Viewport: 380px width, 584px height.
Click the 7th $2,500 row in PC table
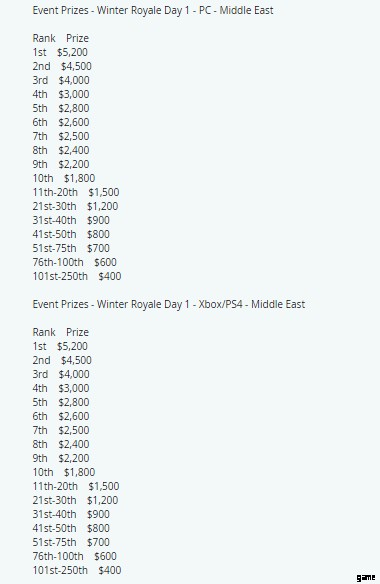pos(61,136)
